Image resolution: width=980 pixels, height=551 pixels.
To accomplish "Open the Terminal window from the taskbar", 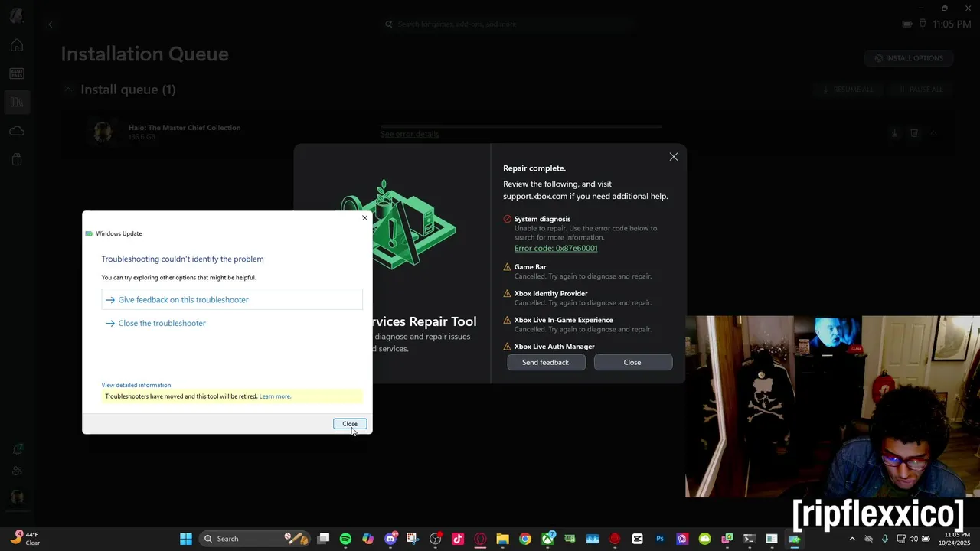I will coord(750,539).
